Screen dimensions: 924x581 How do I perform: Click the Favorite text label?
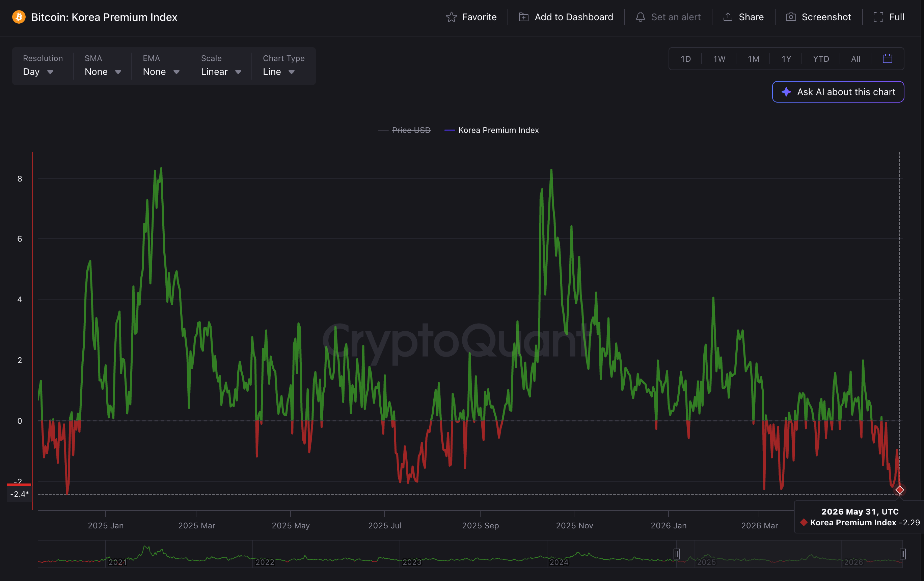click(x=479, y=17)
